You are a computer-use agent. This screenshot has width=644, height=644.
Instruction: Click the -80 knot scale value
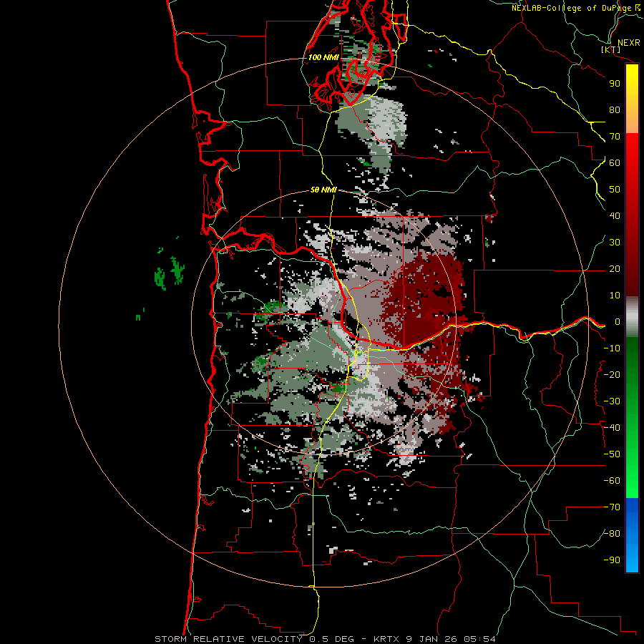[x=612, y=534]
